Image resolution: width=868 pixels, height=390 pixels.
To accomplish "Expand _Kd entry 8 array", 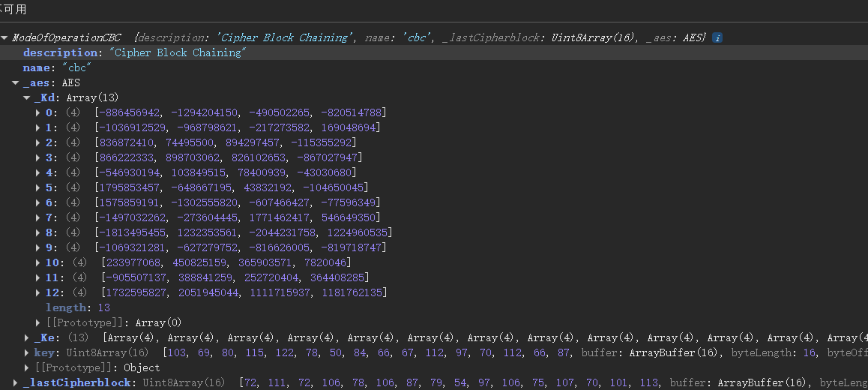I will (37, 232).
